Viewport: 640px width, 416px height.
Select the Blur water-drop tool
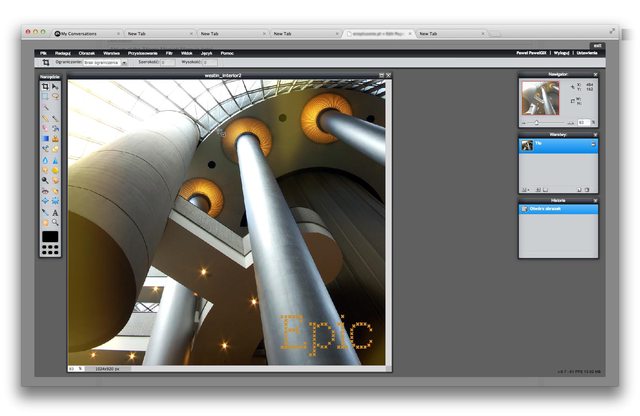tap(45, 160)
